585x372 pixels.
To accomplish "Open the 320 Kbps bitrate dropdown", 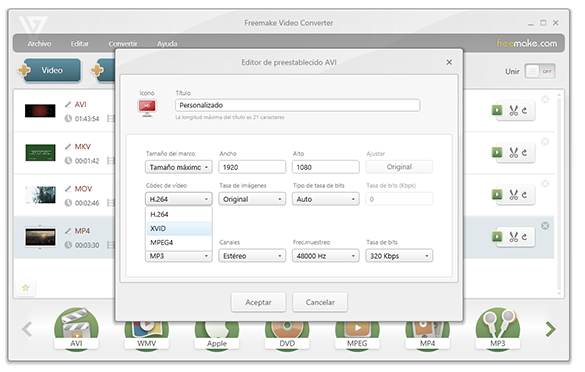I will (x=399, y=256).
